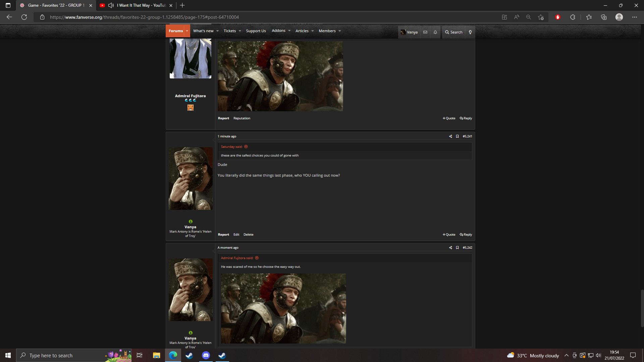Click the zoom out magnifier icon
644x362 pixels.
pyautogui.click(x=529, y=17)
